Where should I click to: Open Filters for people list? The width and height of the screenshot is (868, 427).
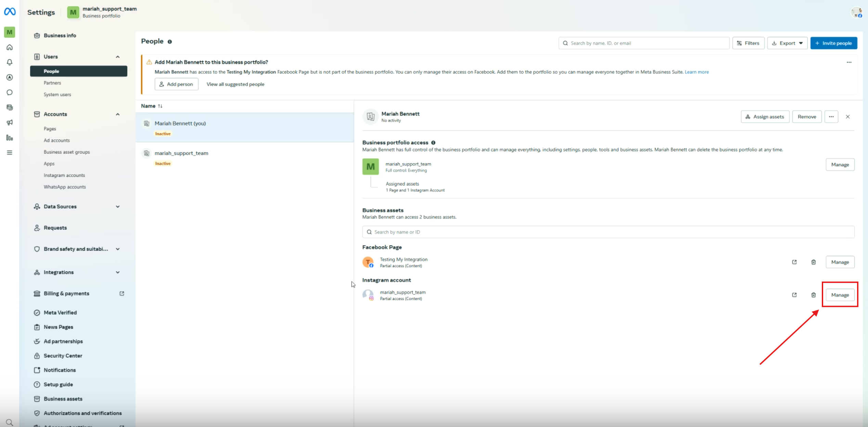748,43
